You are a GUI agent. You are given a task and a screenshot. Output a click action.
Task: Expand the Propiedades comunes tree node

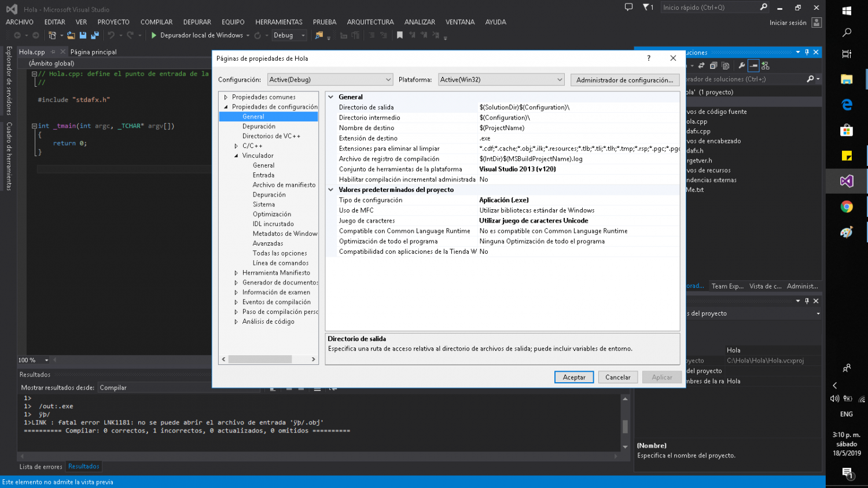226,97
